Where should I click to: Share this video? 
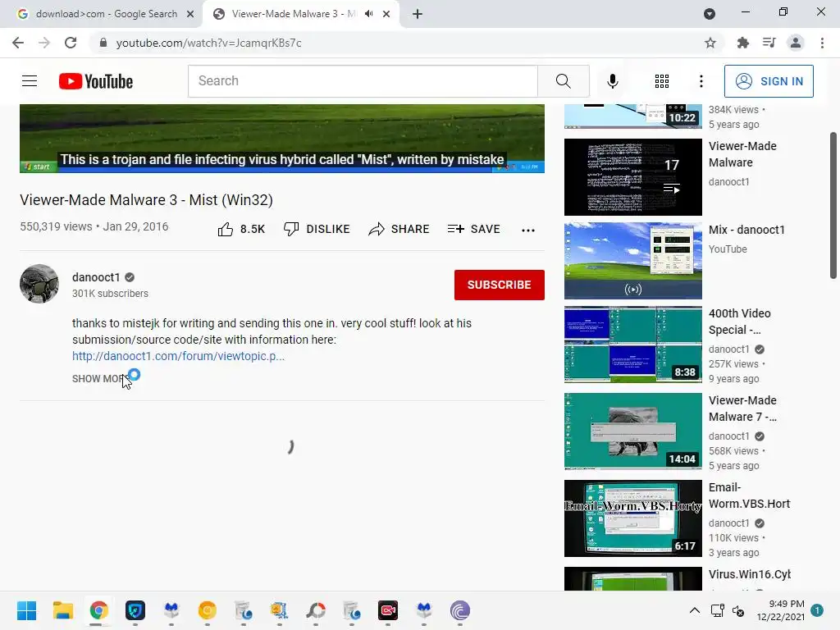click(399, 230)
